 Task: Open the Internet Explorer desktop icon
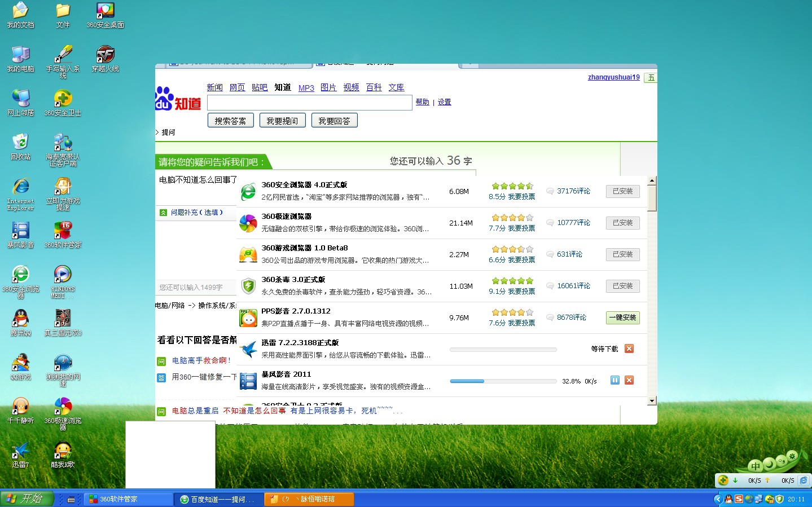[x=20, y=194]
